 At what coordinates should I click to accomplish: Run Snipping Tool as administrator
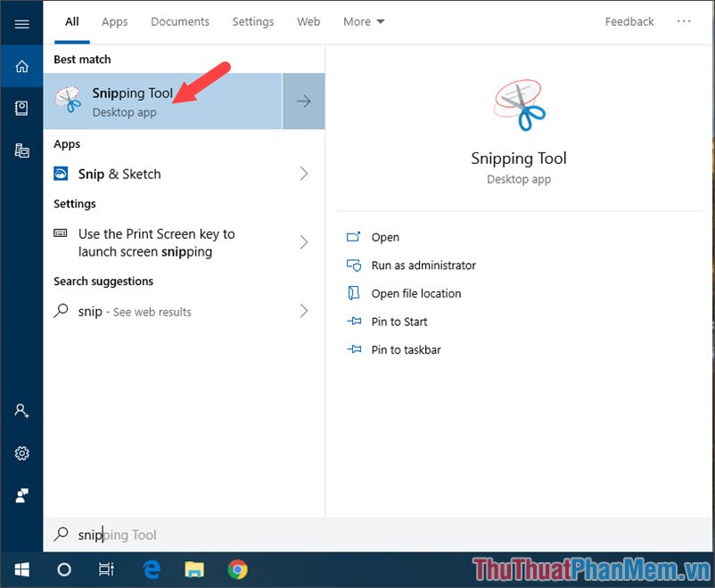[x=423, y=265]
